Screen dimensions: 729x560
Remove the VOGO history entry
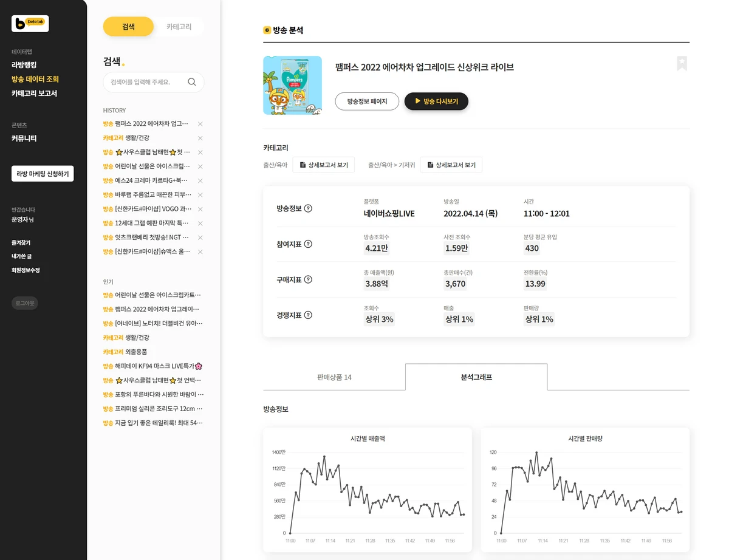tap(200, 209)
